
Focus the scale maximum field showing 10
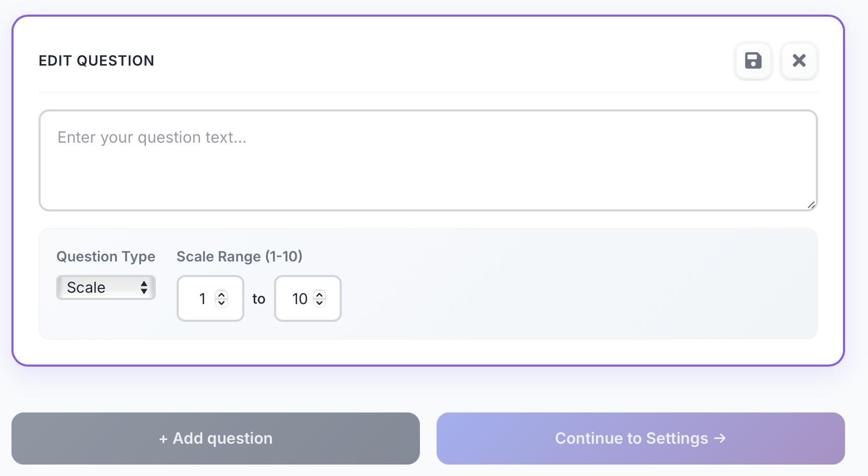click(299, 298)
